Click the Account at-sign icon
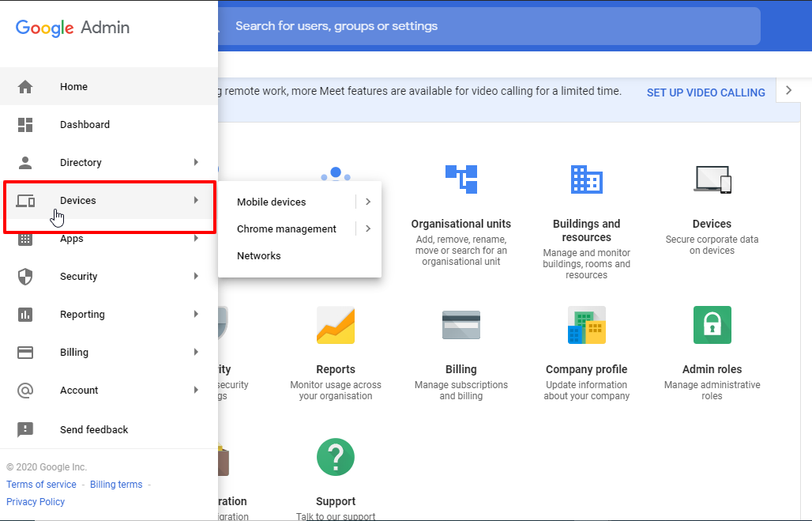Screen dimensions: 812x521 coord(24,391)
